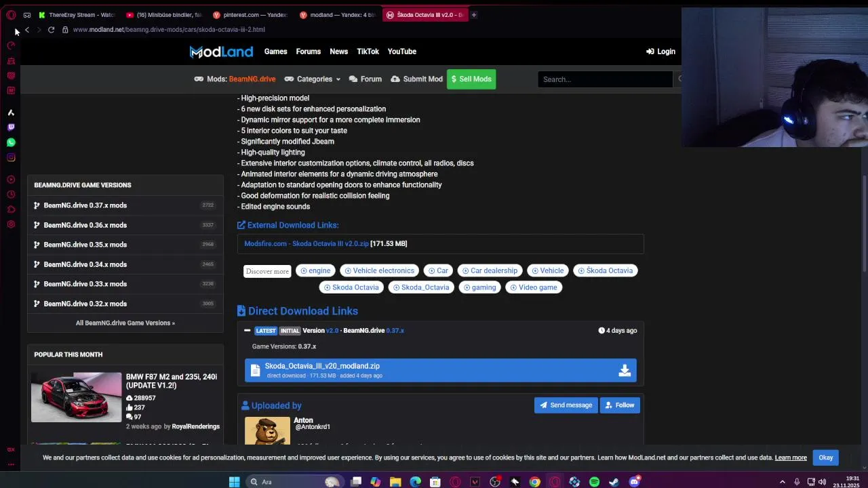Image resolution: width=868 pixels, height=488 pixels.
Task: Select the Car dealership tag
Action: (x=490, y=271)
